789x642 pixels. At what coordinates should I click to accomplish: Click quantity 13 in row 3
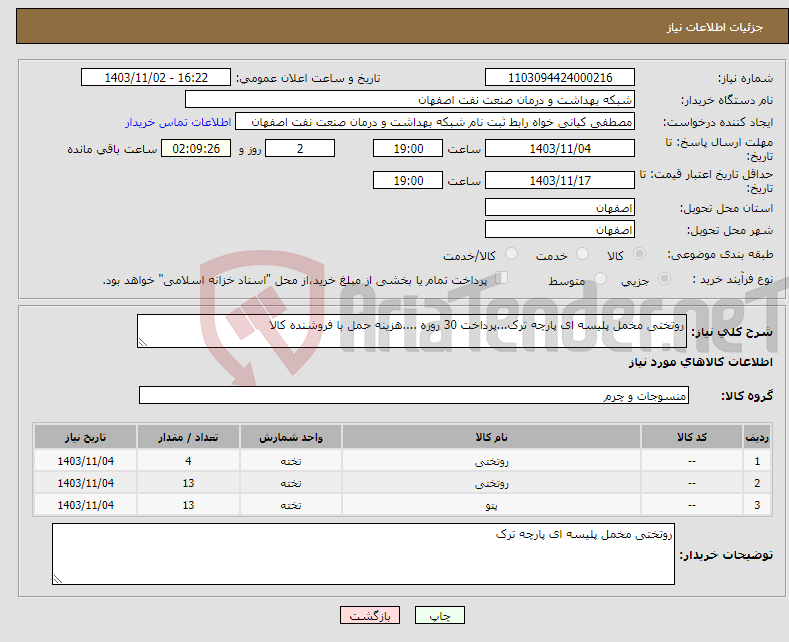188,505
